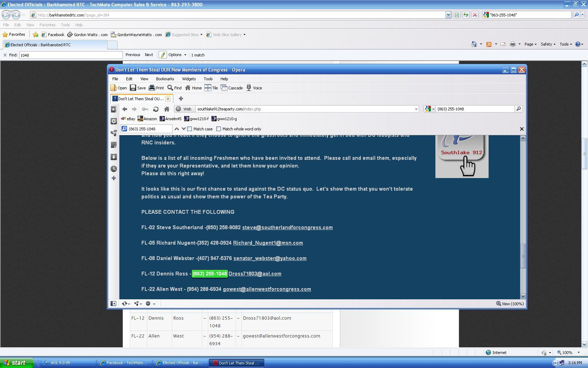Click Internet Explorer's Stop button

[x=475, y=15]
